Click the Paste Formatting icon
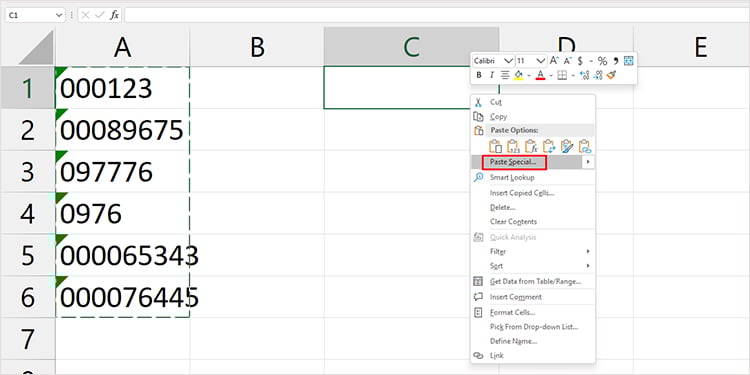750x375 pixels. pyautogui.click(x=567, y=146)
